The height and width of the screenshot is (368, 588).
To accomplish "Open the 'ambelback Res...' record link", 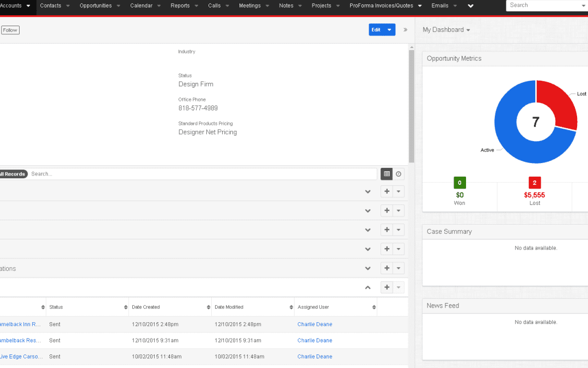I will tap(20, 341).
